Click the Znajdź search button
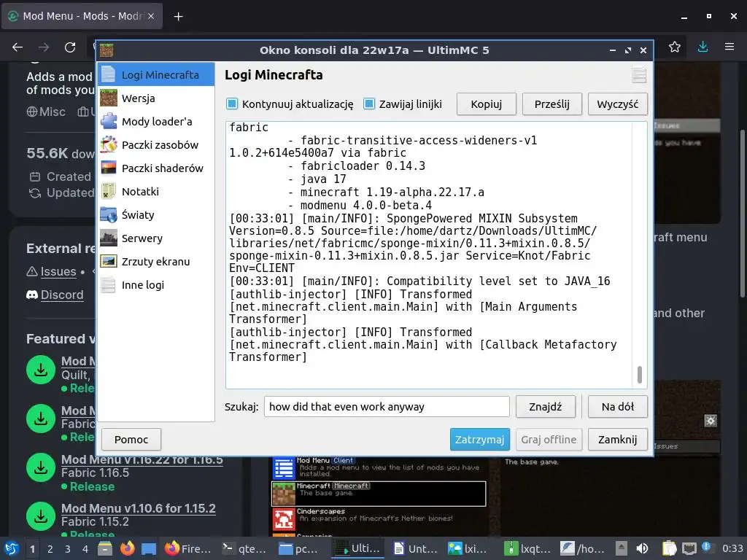 (546, 407)
